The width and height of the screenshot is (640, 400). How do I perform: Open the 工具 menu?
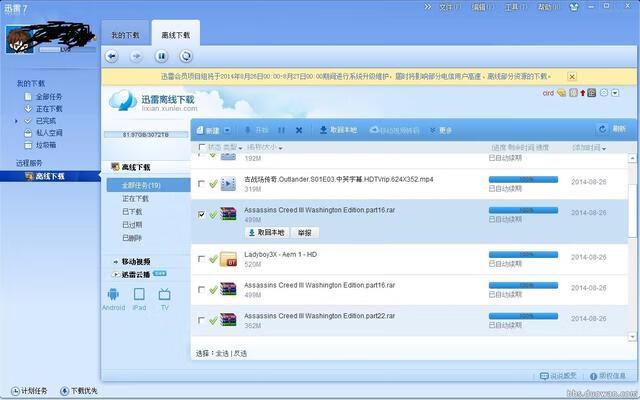point(516,7)
